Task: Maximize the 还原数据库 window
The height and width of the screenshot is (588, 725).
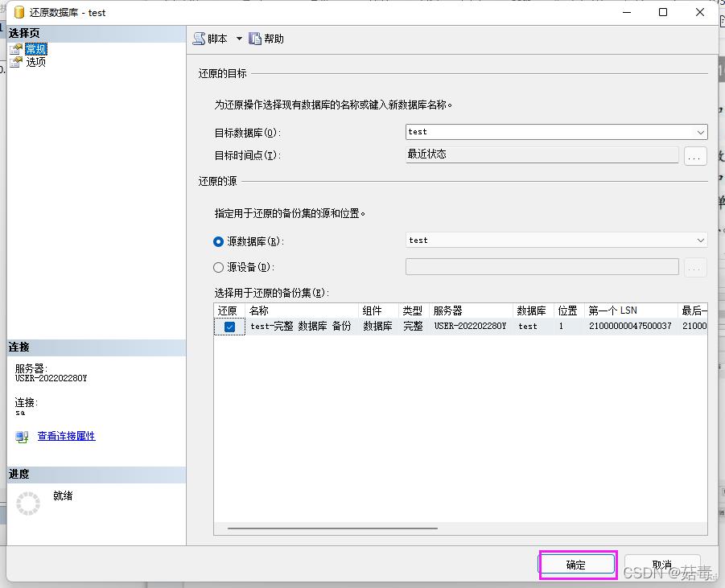Action: point(663,12)
